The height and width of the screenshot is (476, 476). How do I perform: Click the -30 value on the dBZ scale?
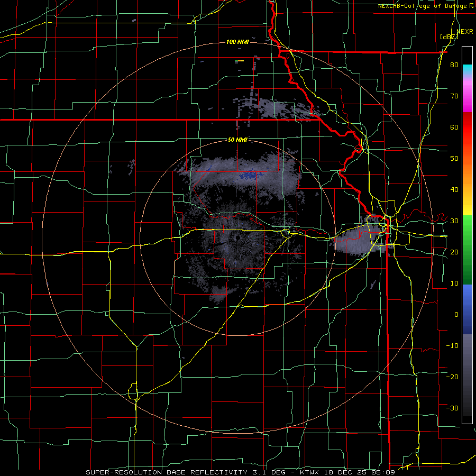coord(452,408)
